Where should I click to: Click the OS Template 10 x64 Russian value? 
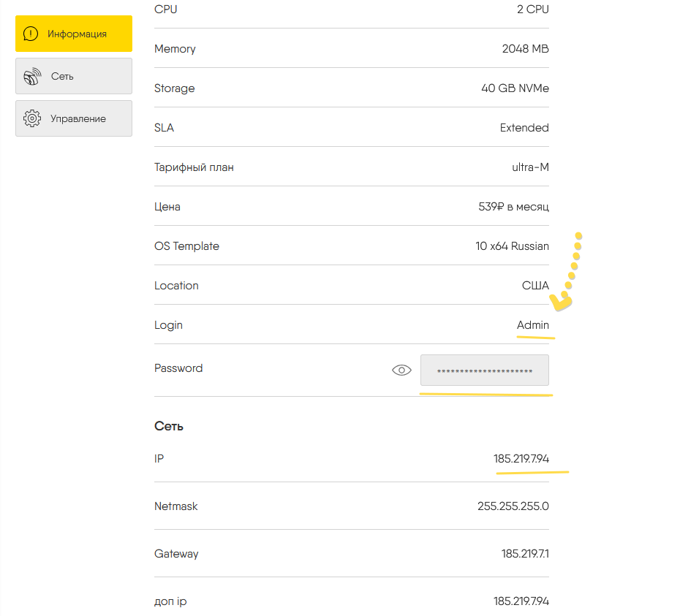512,246
